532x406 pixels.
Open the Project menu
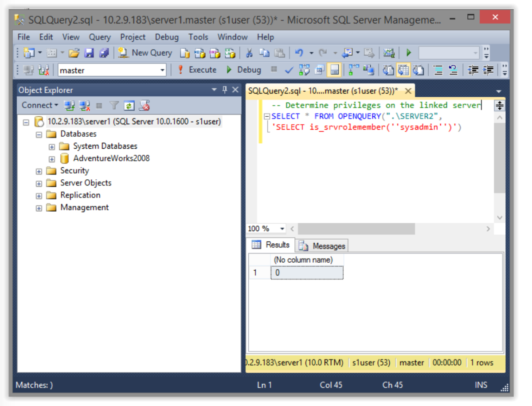pyautogui.click(x=133, y=37)
